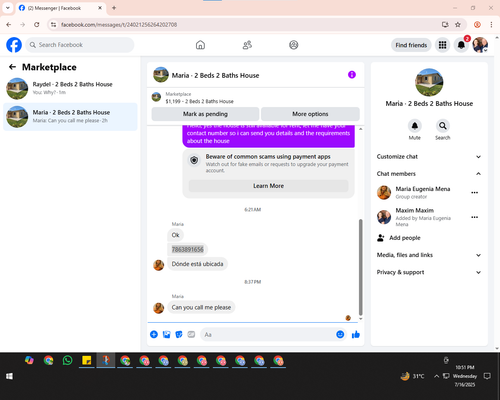Open Raydel - 2 Beds 2 Baths House chat
The image size is (500, 400).
[x=70, y=89]
